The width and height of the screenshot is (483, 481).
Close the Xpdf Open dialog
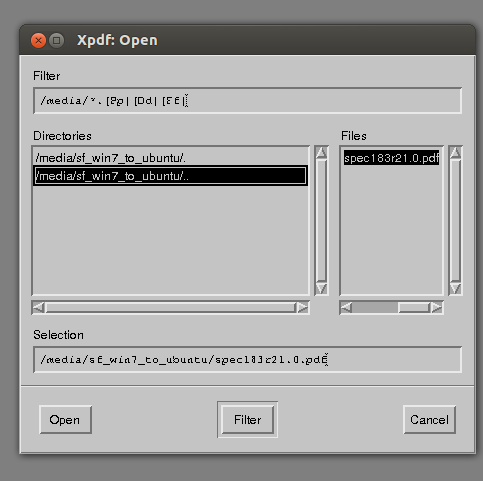coord(38,41)
